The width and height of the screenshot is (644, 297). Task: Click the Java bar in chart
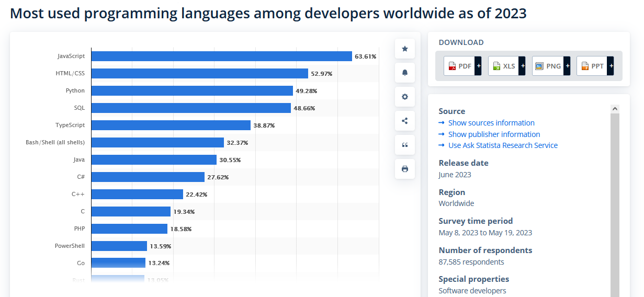tap(154, 159)
